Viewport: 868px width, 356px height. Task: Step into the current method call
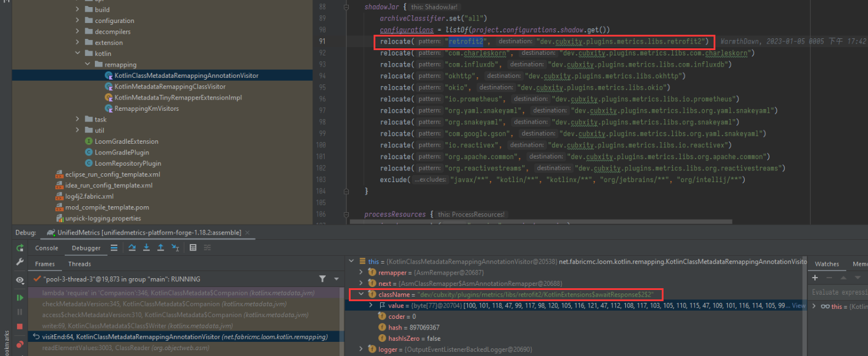click(x=147, y=248)
